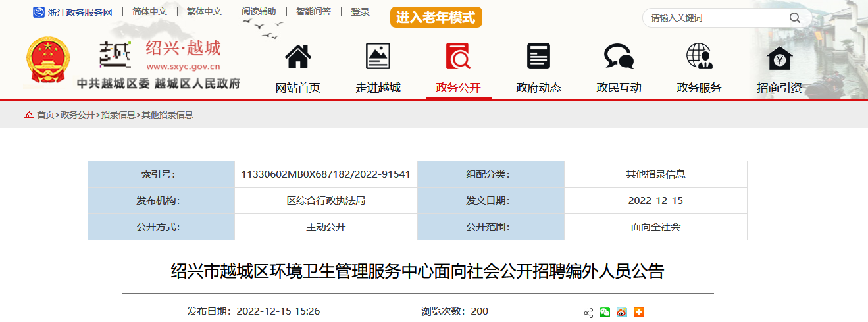Click the 进入老年模式 button
The image size is (868, 322).
coord(436,18)
